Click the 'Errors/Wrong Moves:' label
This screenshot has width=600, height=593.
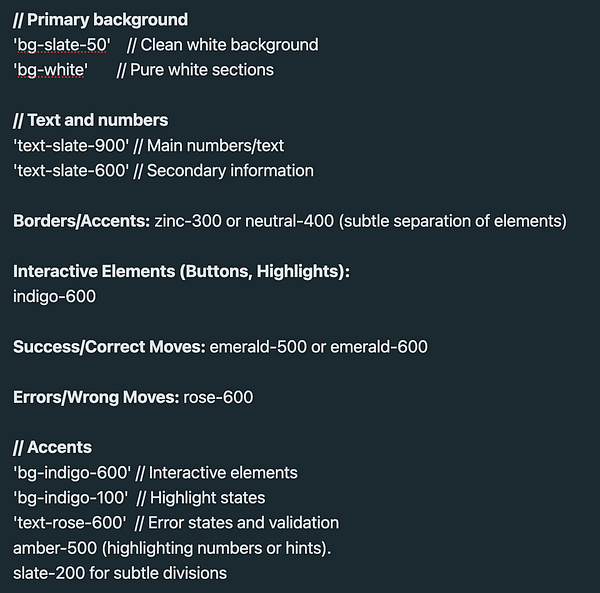tap(96, 398)
